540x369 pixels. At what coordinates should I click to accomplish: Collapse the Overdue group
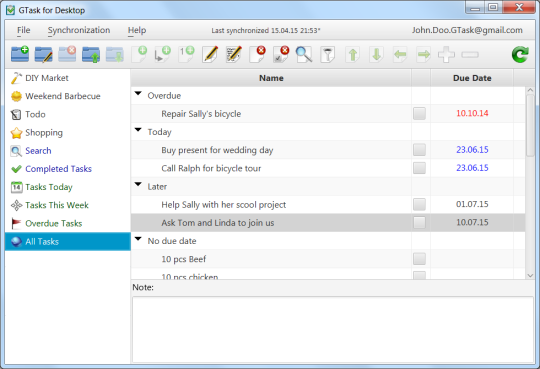(138, 94)
